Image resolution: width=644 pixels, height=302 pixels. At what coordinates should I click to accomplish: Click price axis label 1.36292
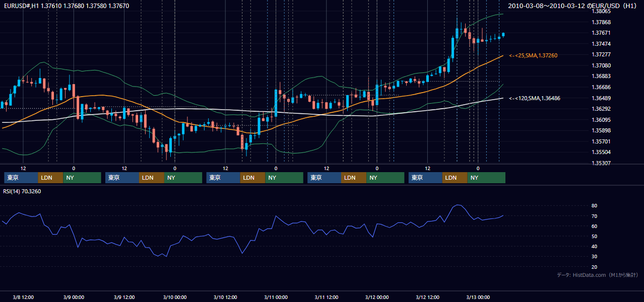tap(601, 109)
